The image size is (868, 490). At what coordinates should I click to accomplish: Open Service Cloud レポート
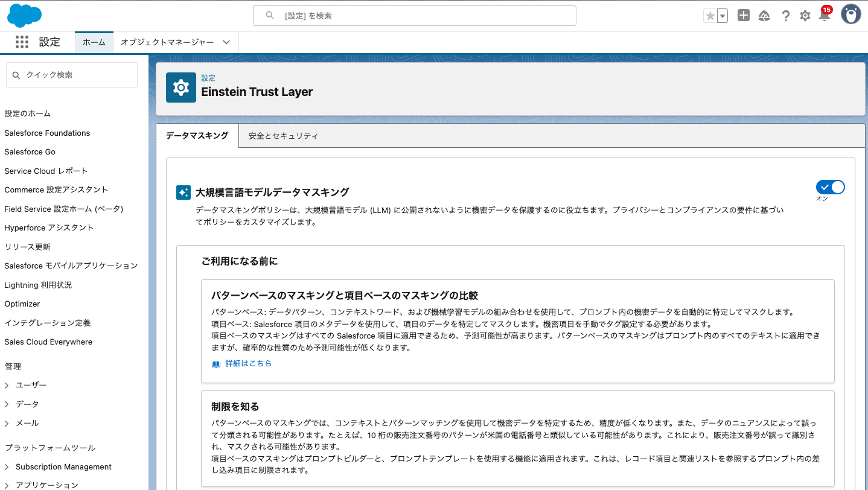(x=46, y=171)
